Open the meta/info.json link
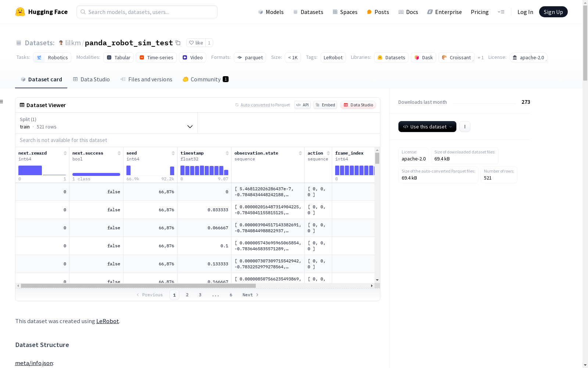The width and height of the screenshot is (588, 368). (34, 363)
